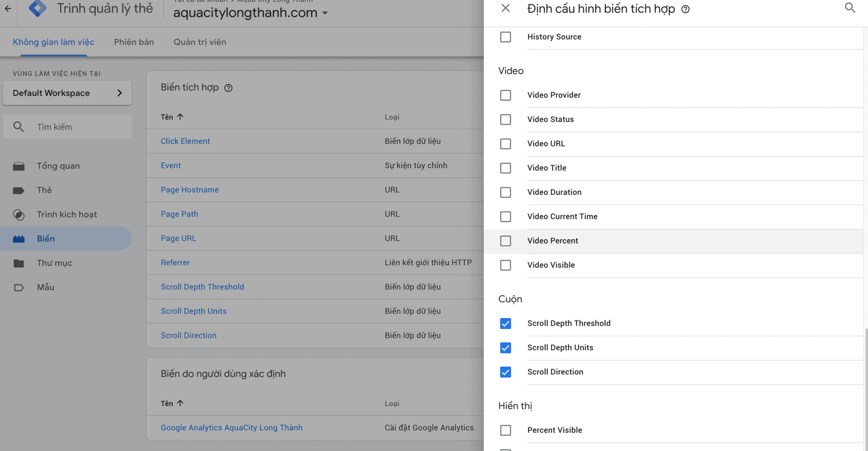Open Page Hostname variable
The width and height of the screenshot is (868, 451).
click(190, 190)
